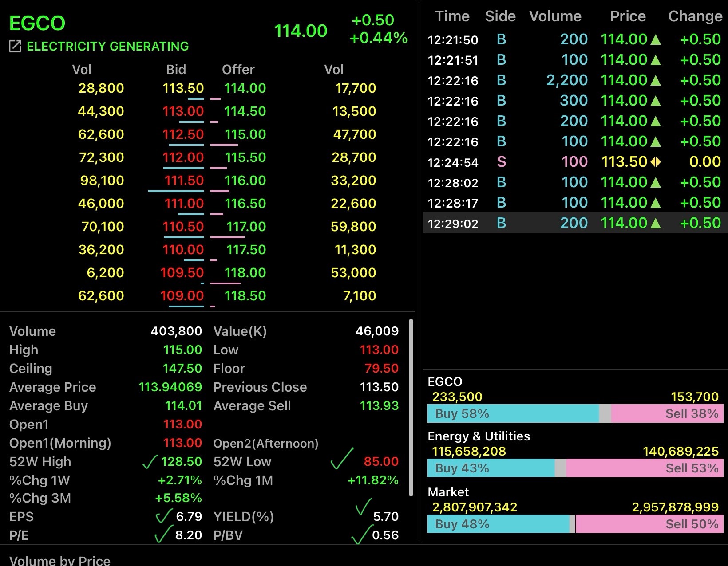This screenshot has width=728, height=566.
Task: Select the offer price 116.00
Action: 245,181
